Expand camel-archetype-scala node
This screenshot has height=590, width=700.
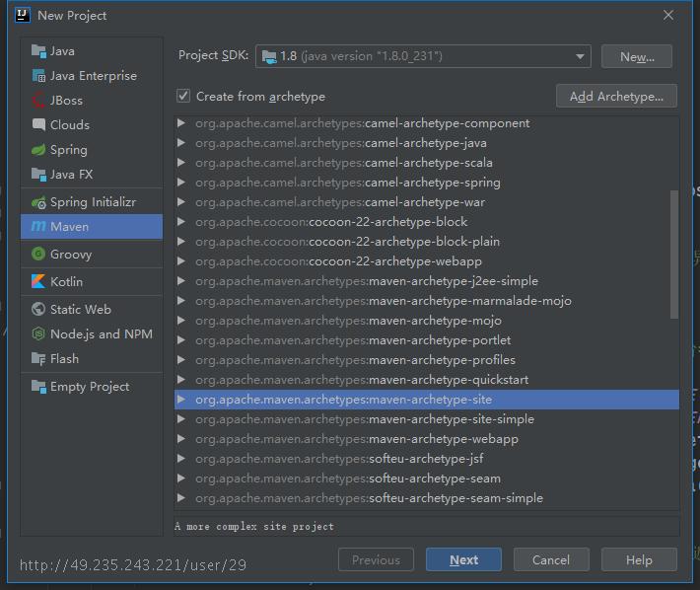coord(181,163)
